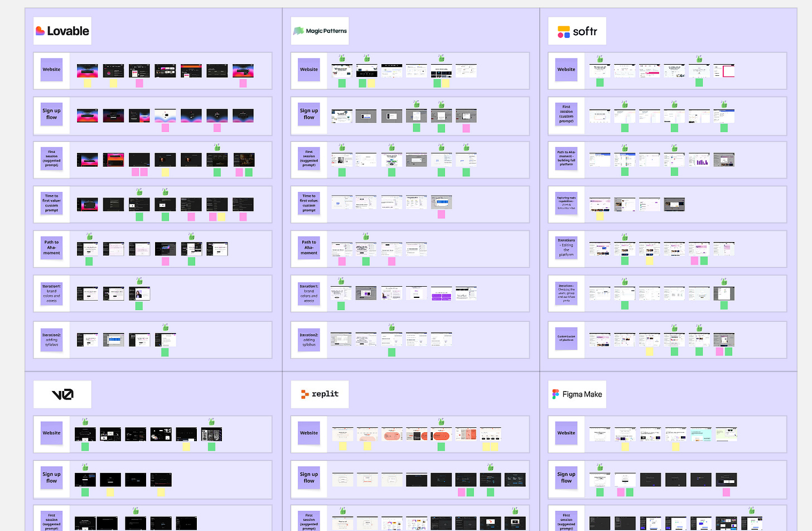
Task: Select replit 'Sign up flow' row label
Action: [x=309, y=478]
